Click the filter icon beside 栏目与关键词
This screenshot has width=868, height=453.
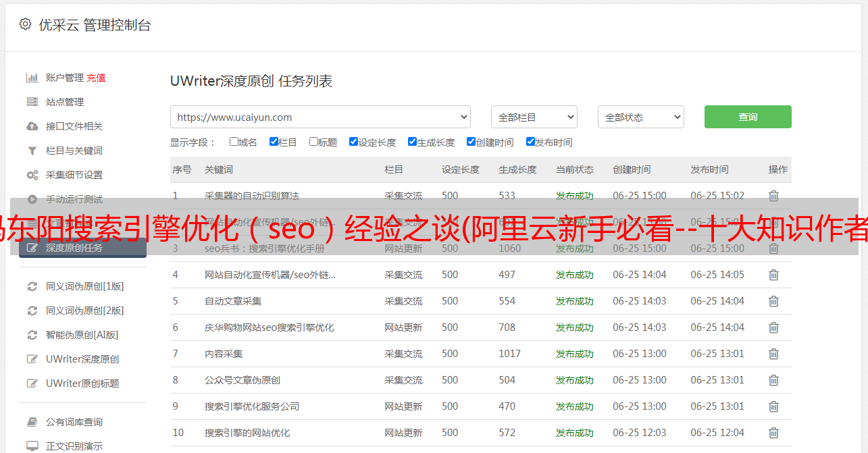32,151
